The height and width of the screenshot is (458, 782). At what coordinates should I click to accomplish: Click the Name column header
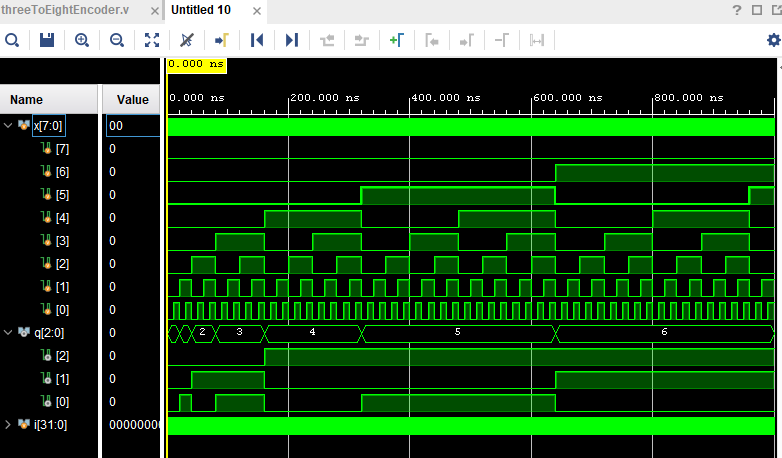27,99
